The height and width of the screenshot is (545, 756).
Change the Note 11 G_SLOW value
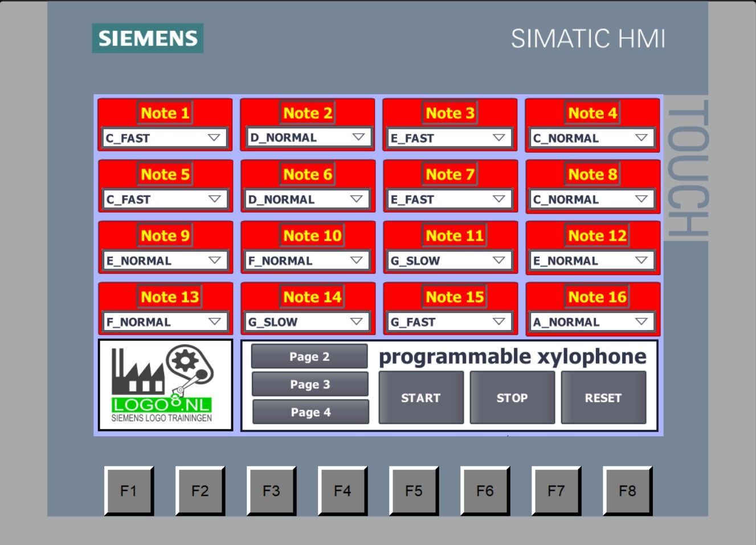449,261
